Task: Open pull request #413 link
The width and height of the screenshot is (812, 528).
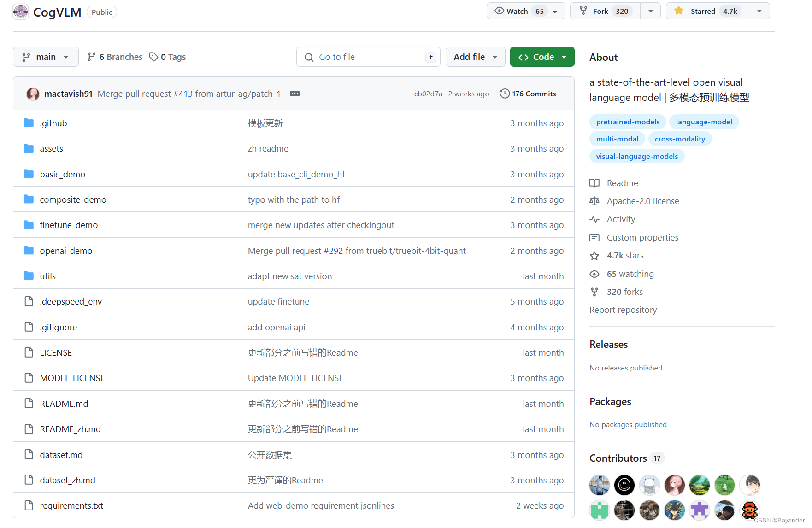Action: click(x=183, y=94)
